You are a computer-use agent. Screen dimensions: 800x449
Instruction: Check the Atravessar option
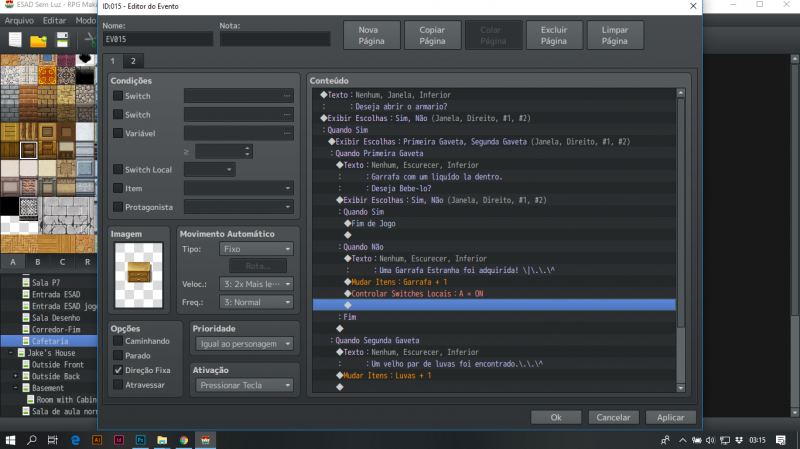118,385
